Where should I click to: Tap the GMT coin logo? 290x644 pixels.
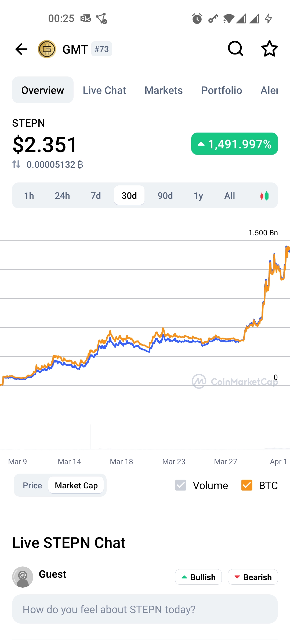coord(47,49)
